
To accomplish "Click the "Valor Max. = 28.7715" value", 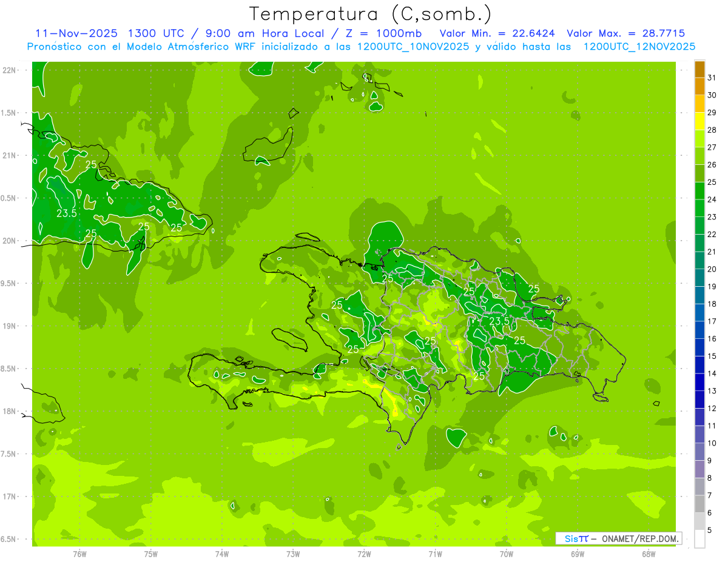I will pyautogui.click(x=625, y=33).
